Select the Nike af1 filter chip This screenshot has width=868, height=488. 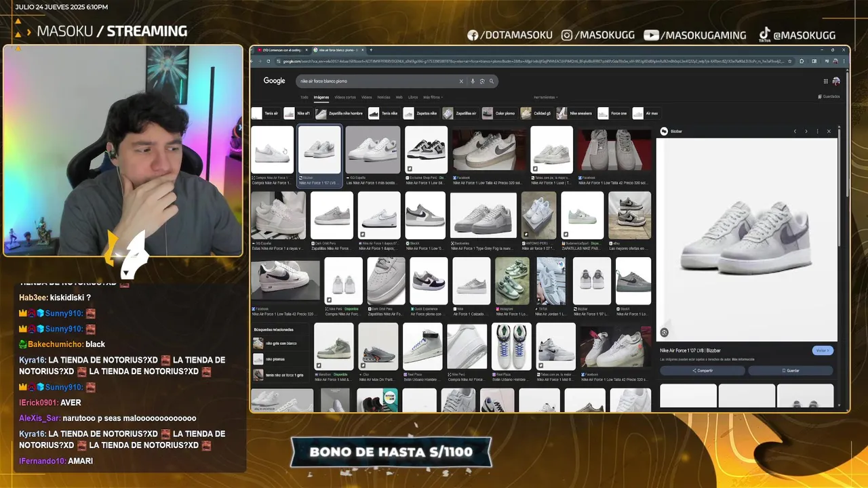click(x=298, y=113)
